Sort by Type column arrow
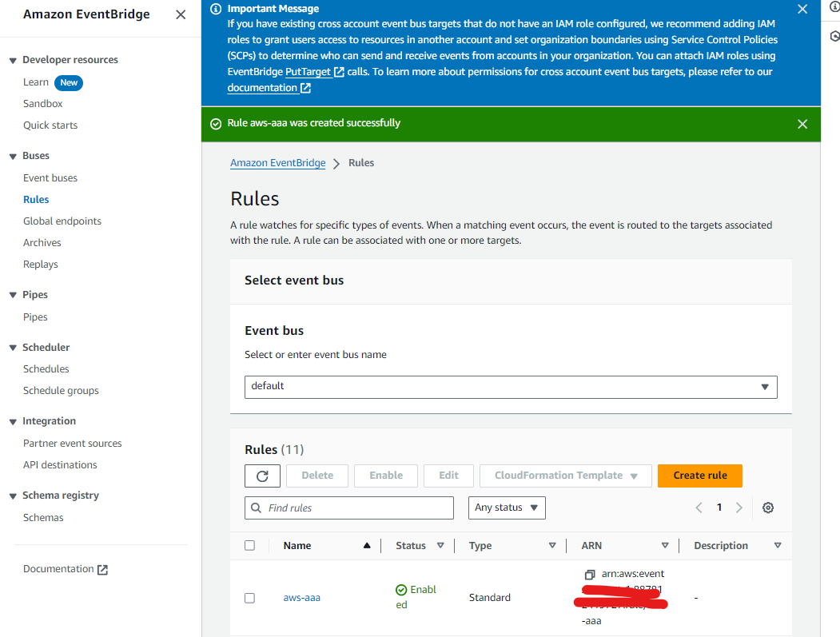840x637 pixels. click(552, 545)
